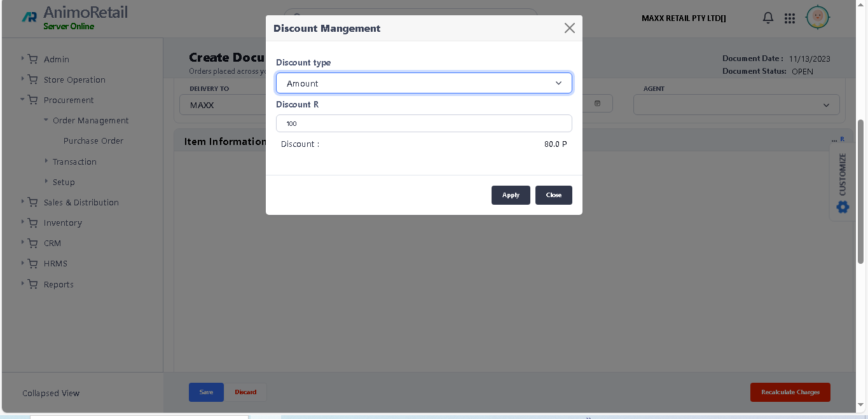Screen dimensions: 868x419
Task: Switch to Collapsed View
Action: pos(51,393)
